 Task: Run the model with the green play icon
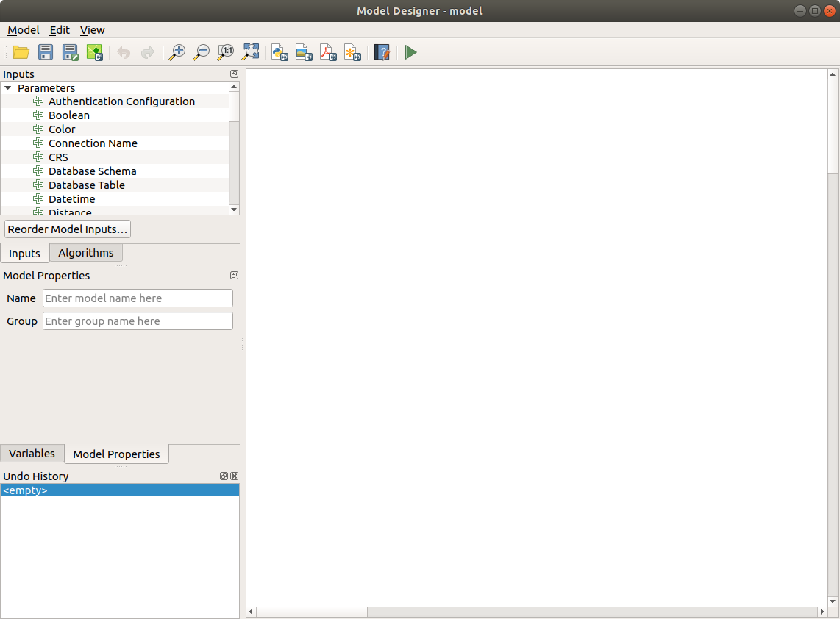410,52
